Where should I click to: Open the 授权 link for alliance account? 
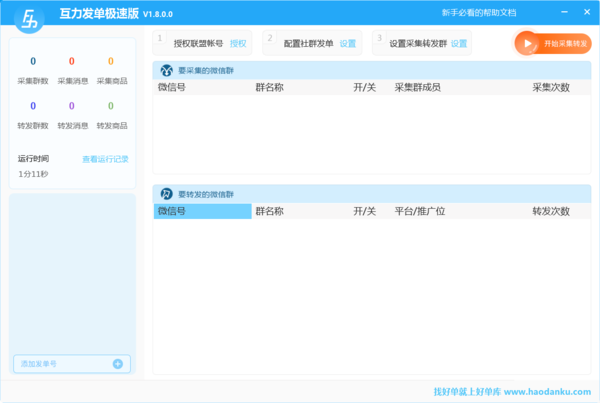point(238,44)
